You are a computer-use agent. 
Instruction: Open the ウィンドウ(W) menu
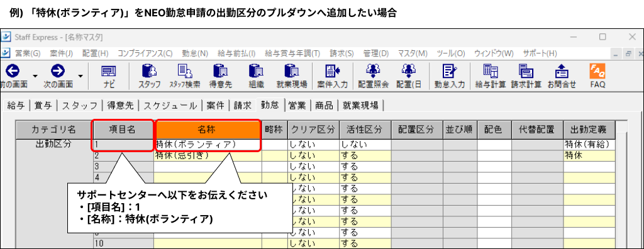point(494,53)
